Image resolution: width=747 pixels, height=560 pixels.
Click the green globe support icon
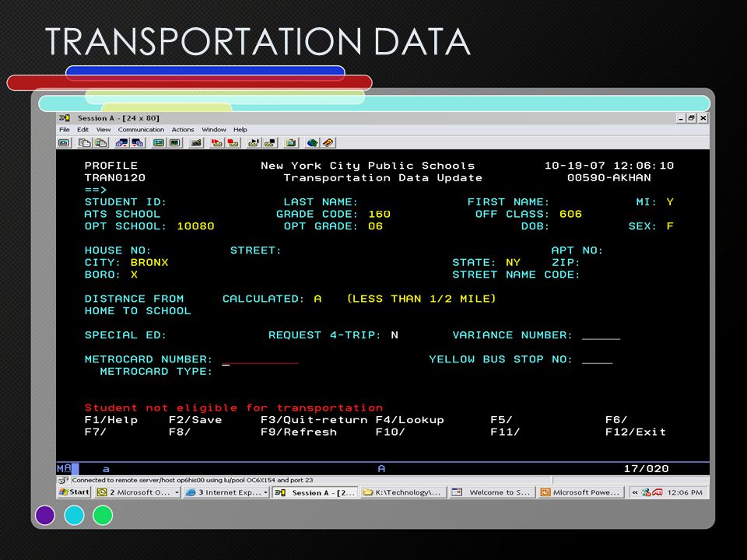(x=312, y=142)
